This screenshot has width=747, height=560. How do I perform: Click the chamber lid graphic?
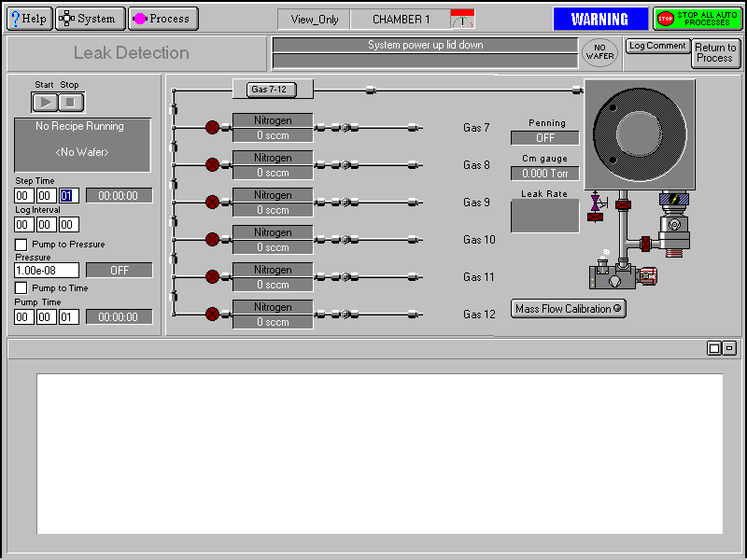pyautogui.click(x=640, y=132)
